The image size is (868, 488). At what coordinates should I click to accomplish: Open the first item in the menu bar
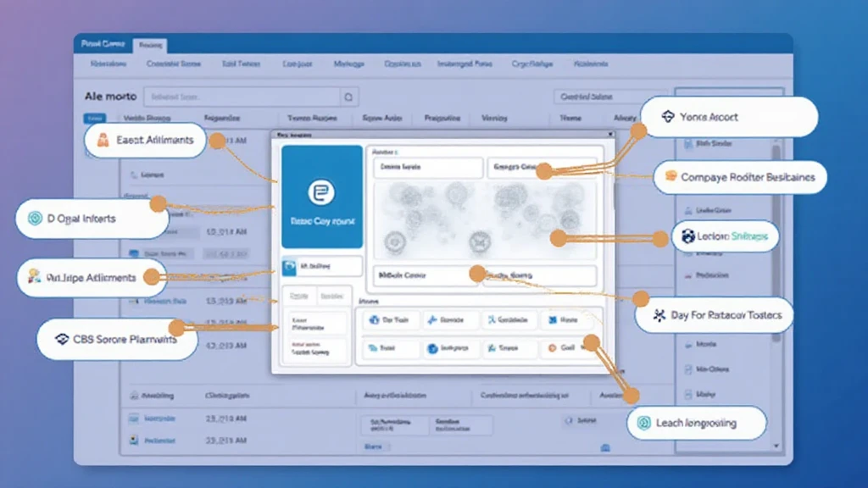click(x=108, y=64)
